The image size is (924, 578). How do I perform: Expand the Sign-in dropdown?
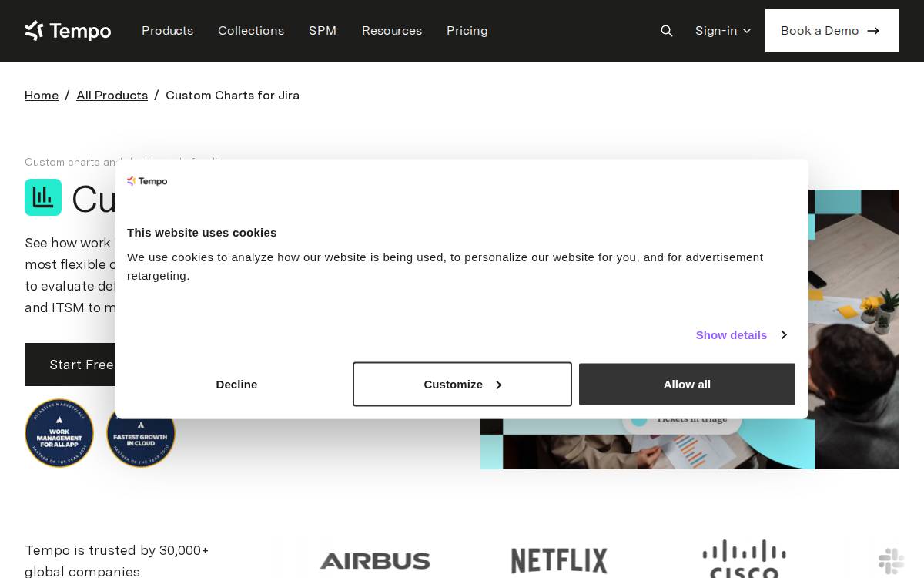(723, 31)
